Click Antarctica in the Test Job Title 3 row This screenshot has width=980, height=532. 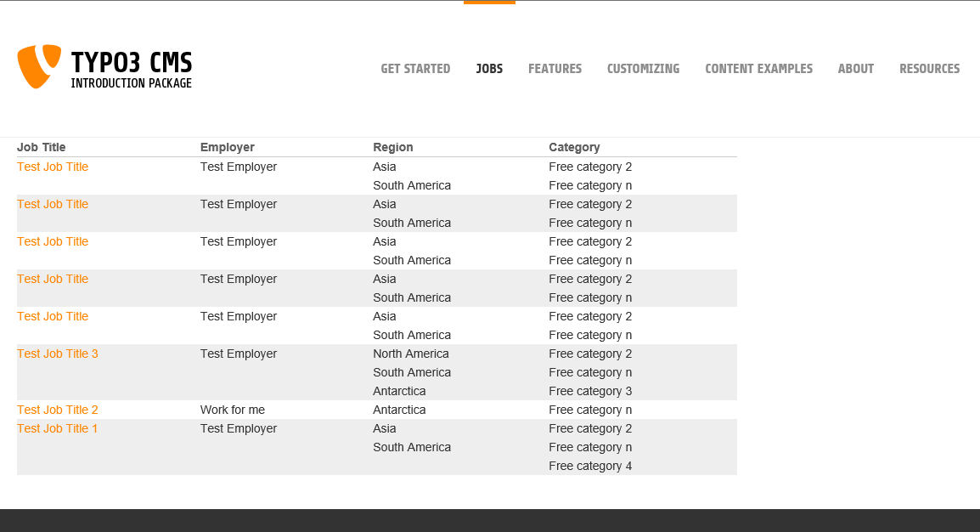tap(399, 391)
